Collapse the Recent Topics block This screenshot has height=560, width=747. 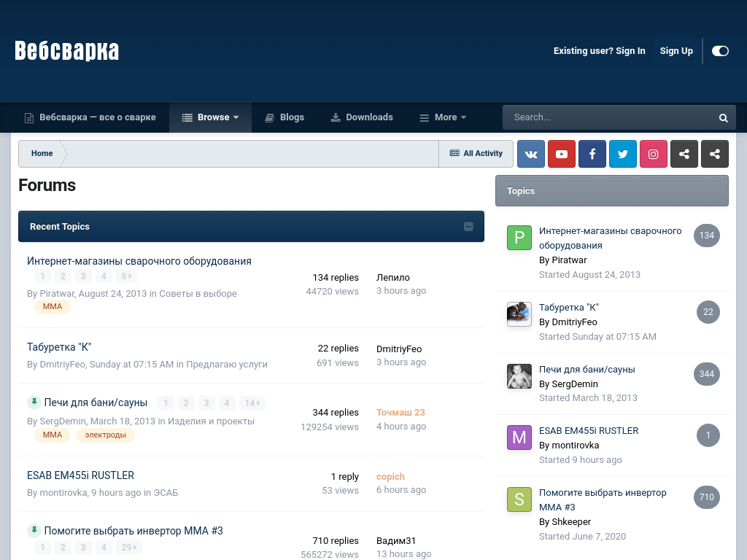[x=468, y=227]
